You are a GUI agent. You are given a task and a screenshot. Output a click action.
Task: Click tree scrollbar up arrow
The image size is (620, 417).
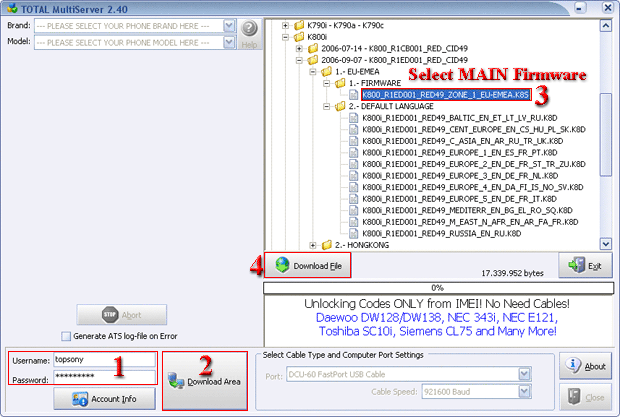pyautogui.click(x=606, y=26)
